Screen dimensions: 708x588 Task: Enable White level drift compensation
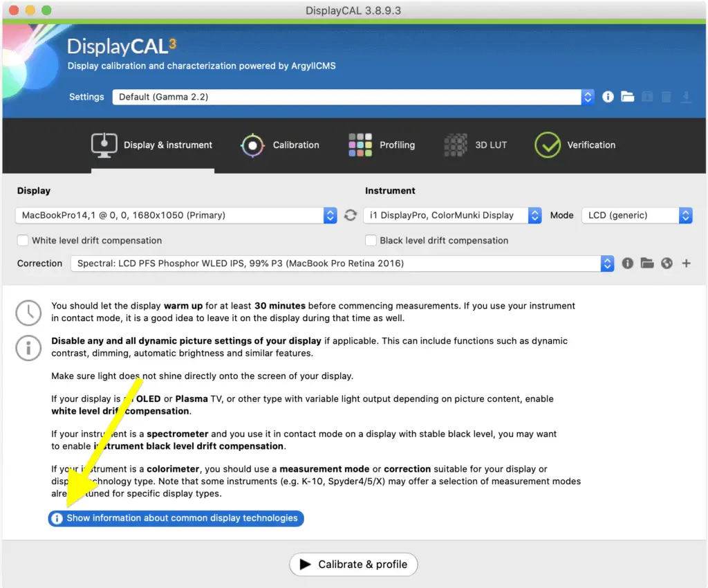pyautogui.click(x=23, y=240)
